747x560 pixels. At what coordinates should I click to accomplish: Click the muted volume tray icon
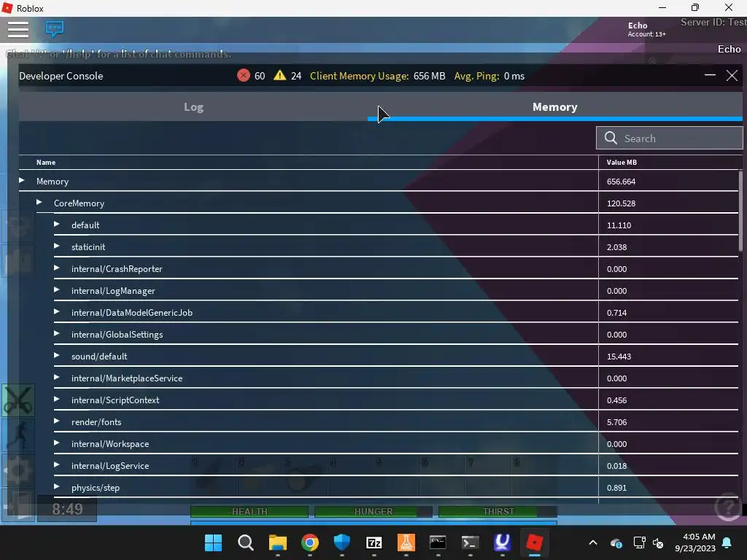pyautogui.click(x=659, y=542)
